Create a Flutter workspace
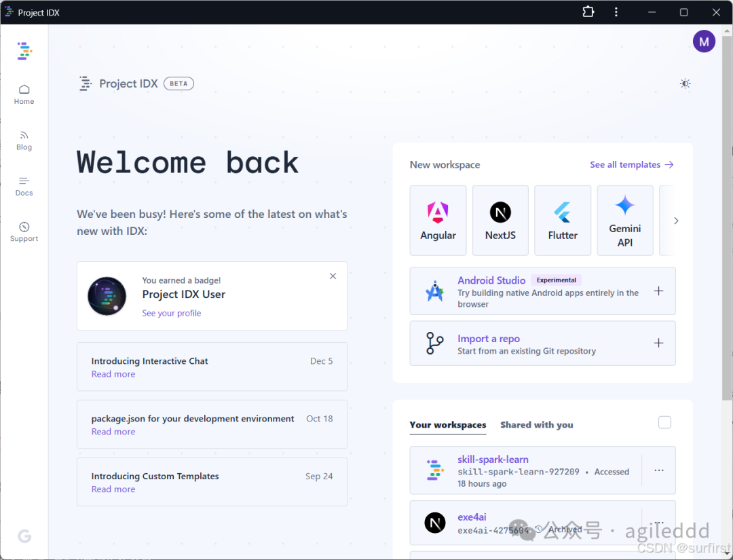The image size is (733, 560). pos(563,220)
